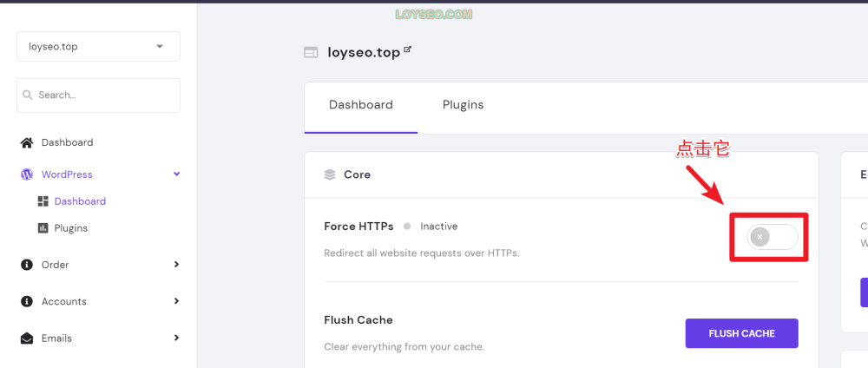The height and width of the screenshot is (368, 868).
Task: Click the Force HTTPs label
Action: [x=358, y=227]
